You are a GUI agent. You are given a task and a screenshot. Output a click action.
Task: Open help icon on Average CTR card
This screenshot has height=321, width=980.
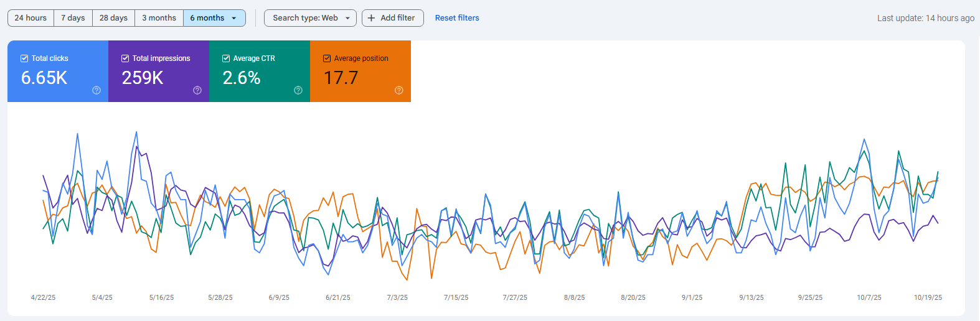click(x=298, y=90)
